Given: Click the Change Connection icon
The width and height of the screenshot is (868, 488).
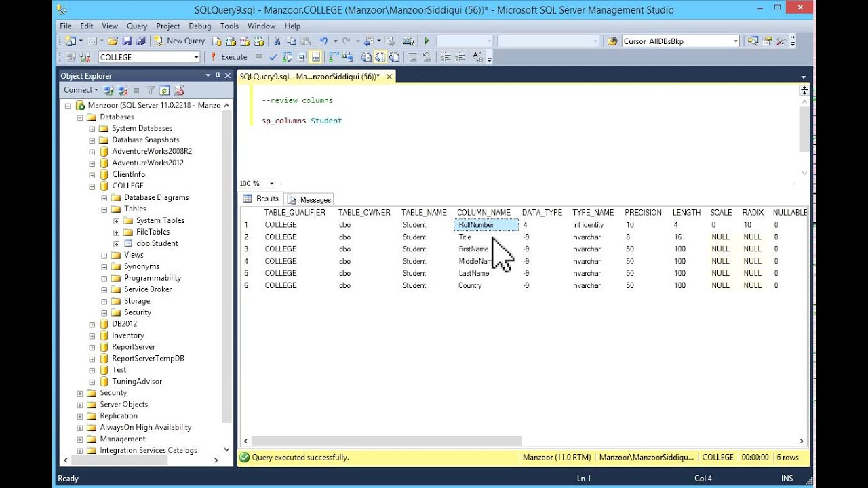Looking at the screenshot, I should [85, 57].
